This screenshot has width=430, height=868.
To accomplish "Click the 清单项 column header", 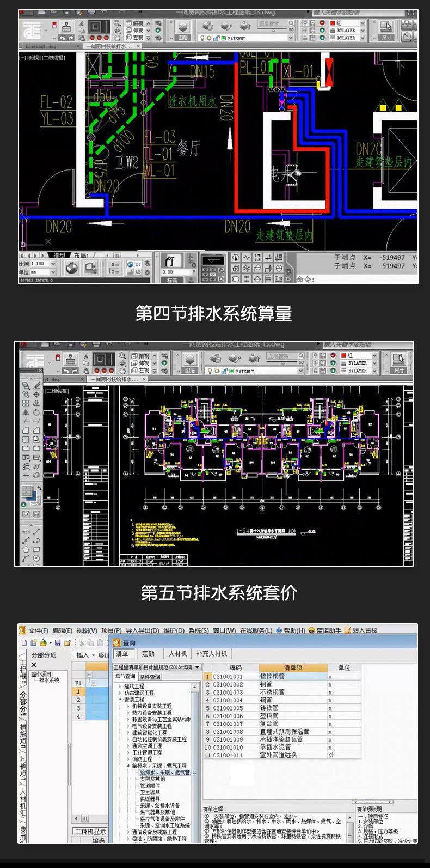I will (293, 667).
